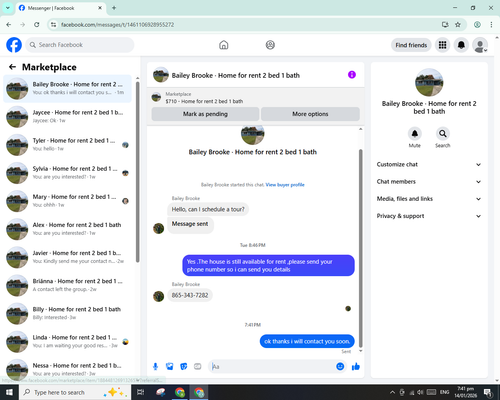Mute the Bailey Brooke conversation
The image size is (500, 400).
414,134
